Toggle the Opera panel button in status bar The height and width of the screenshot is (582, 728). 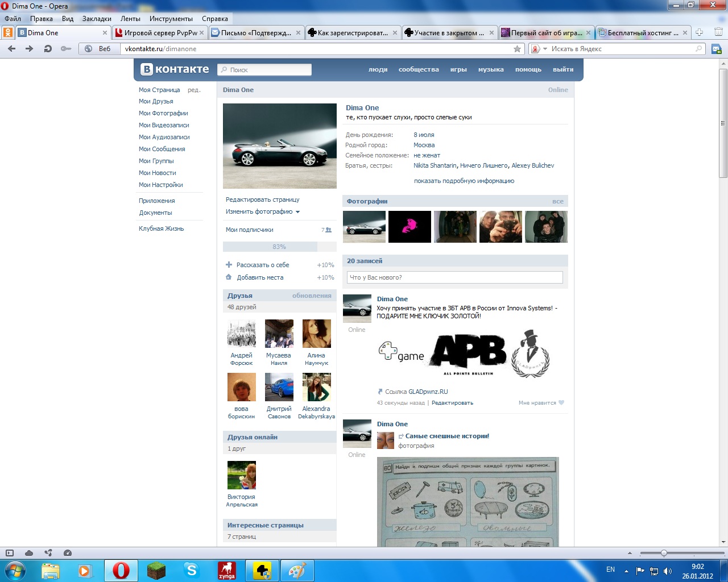click(x=10, y=553)
